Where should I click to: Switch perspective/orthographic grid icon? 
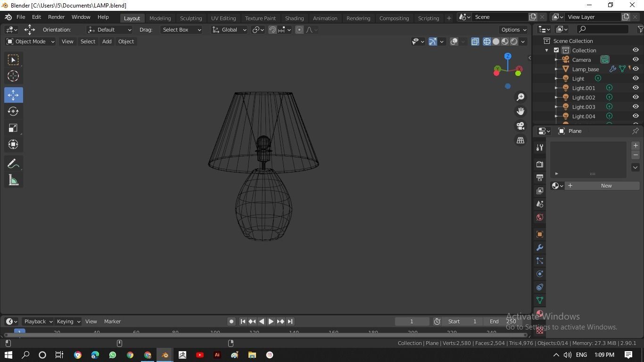click(x=520, y=140)
